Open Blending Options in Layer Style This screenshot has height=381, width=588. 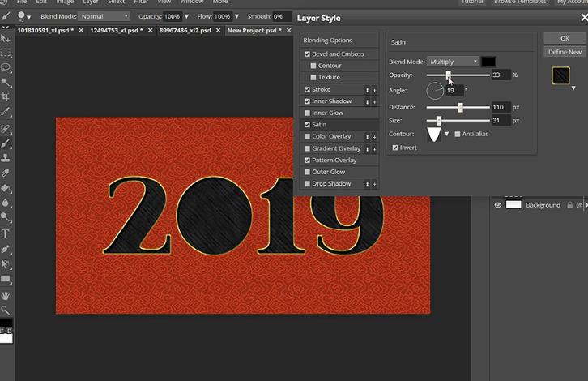[339, 41]
